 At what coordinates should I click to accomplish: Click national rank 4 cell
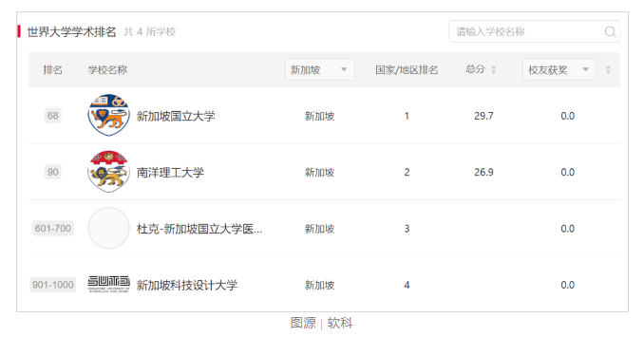tap(407, 285)
